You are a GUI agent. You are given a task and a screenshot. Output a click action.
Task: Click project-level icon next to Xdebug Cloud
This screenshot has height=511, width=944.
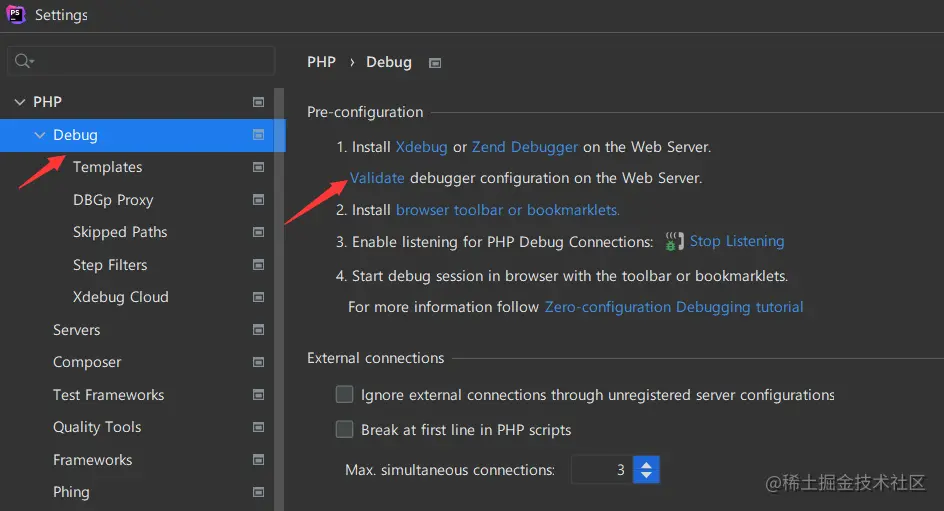click(258, 297)
